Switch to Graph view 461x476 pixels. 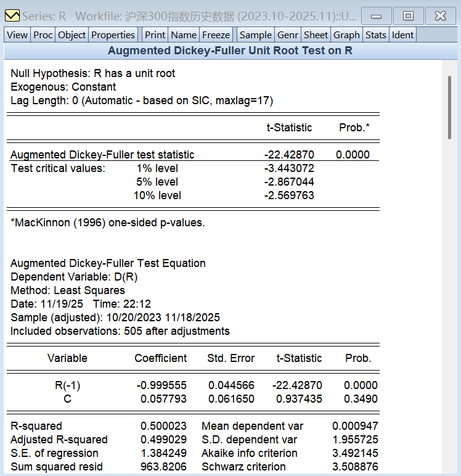tap(346, 35)
